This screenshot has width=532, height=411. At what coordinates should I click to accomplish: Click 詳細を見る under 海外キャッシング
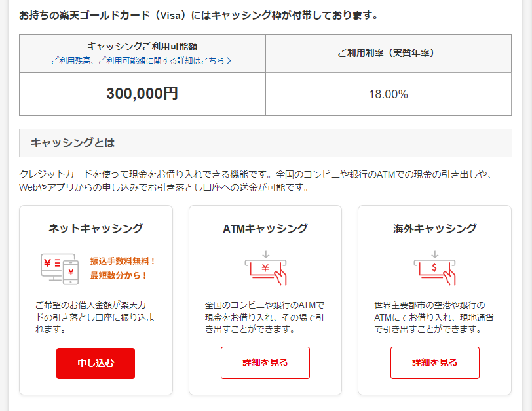pos(435,362)
